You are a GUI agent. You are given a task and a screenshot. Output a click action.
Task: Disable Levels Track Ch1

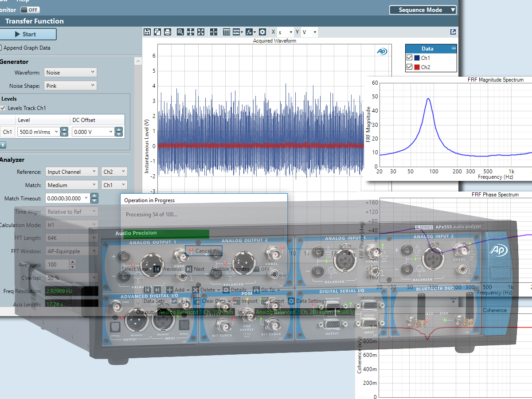(x=4, y=108)
